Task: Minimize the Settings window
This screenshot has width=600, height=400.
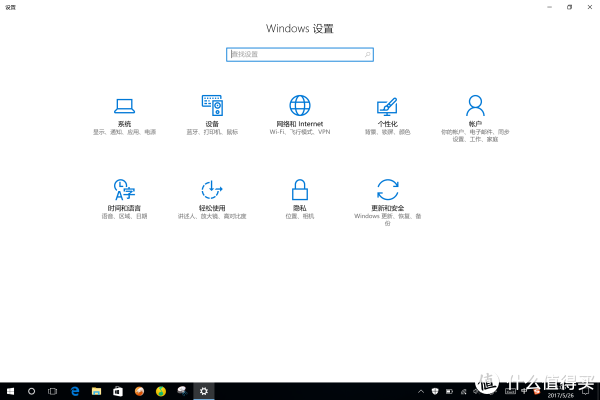Action: (x=549, y=7)
